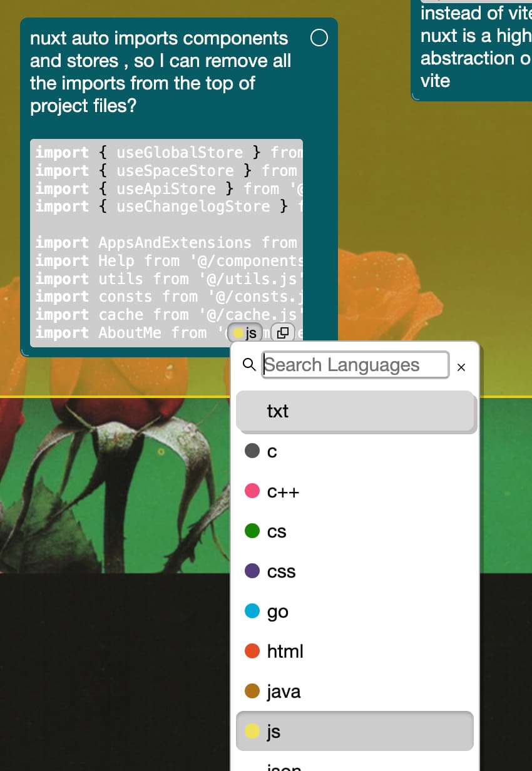
Task: Click the connector circle on the nuxt imports card
Action: click(319, 38)
